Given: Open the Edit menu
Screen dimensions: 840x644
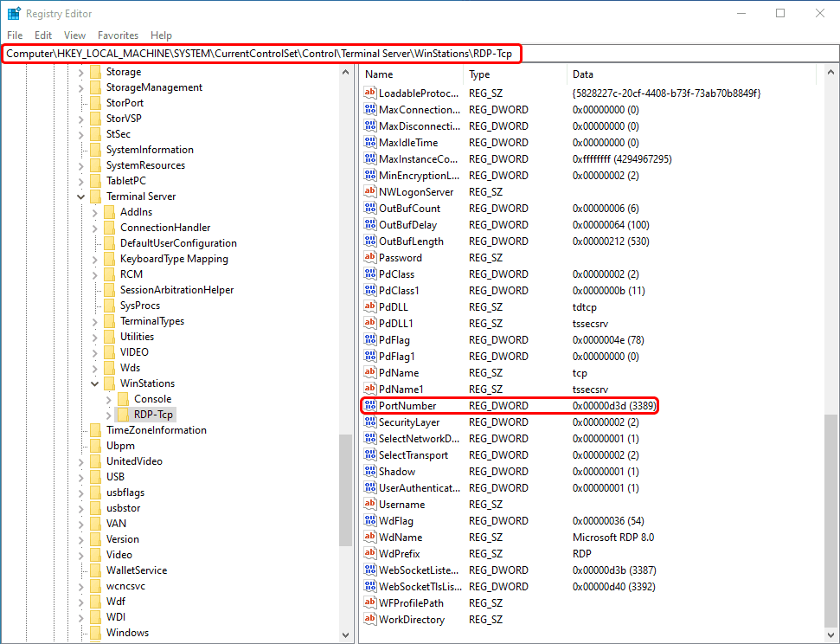Looking at the screenshot, I should tap(42, 35).
